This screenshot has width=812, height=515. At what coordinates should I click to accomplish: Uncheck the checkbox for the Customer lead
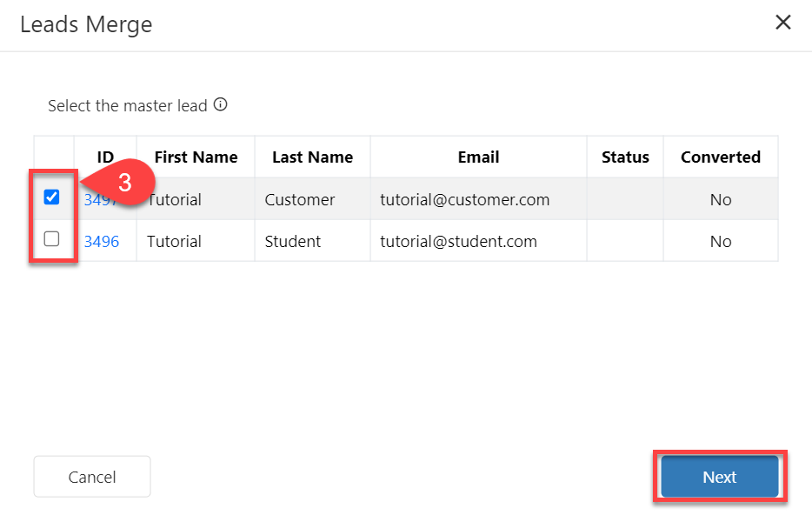tap(51, 197)
